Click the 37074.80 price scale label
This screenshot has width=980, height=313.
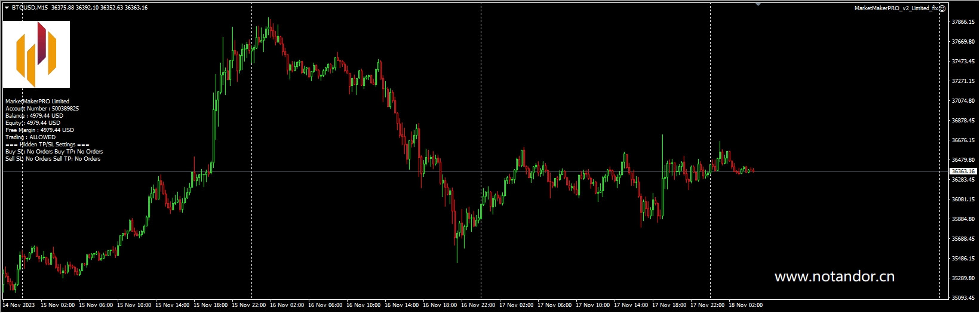pos(963,101)
